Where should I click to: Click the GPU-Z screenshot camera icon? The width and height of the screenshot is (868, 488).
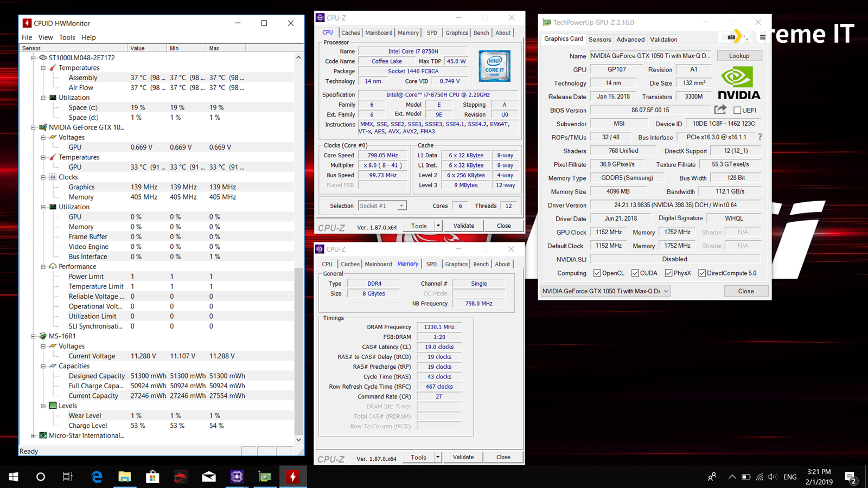coord(732,37)
